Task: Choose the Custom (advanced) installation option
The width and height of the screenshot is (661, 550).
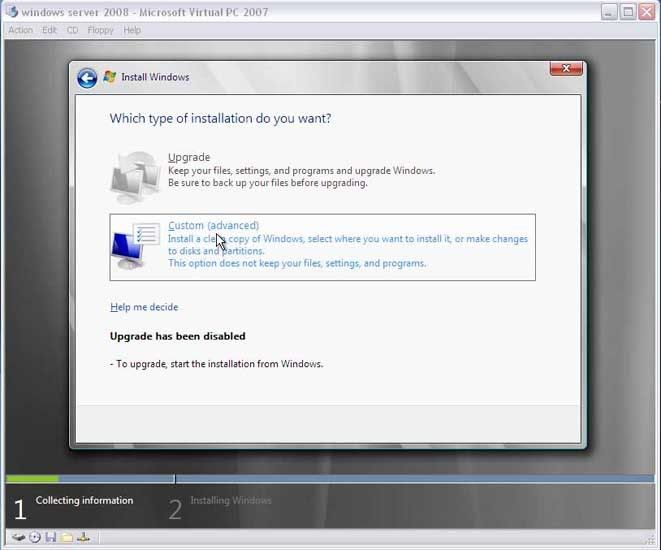Action: 322,247
